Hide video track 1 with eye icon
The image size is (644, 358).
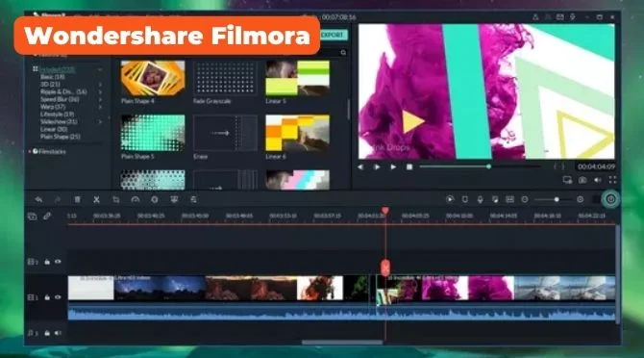pyautogui.click(x=58, y=297)
